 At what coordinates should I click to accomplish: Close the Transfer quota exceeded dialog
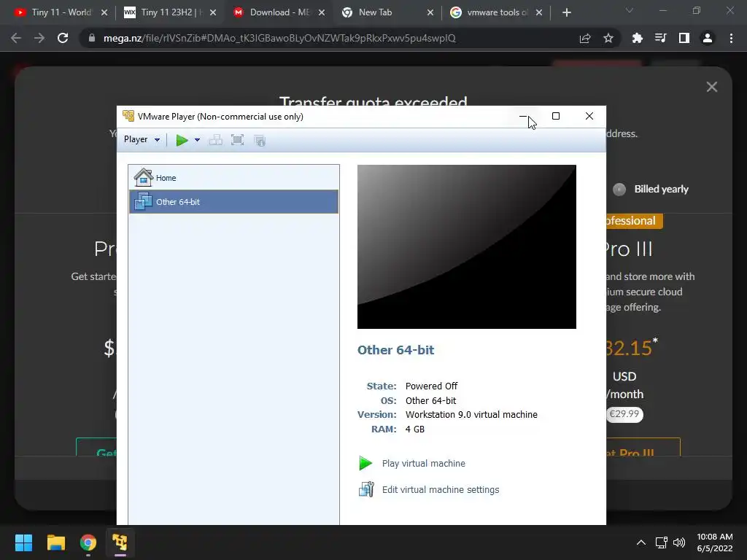tap(712, 87)
